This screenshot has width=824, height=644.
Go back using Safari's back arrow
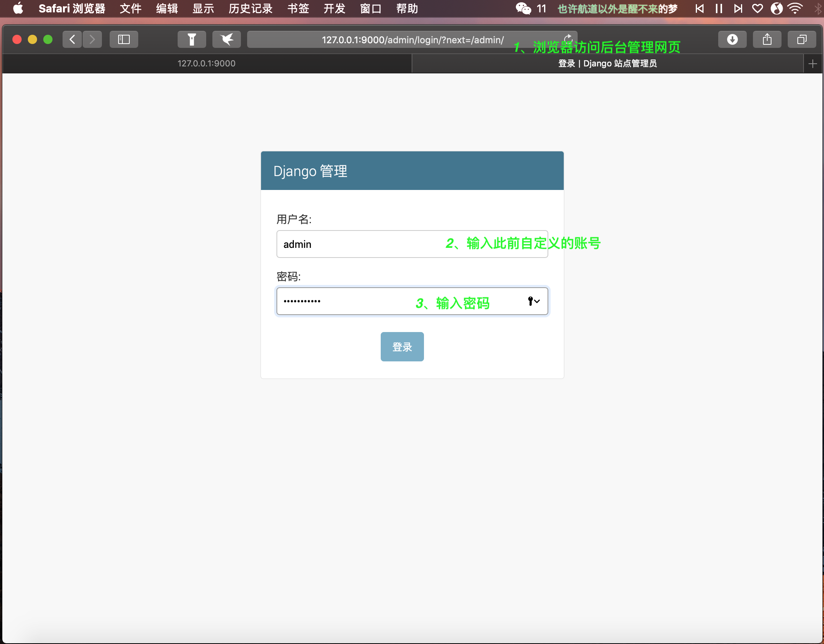[72, 39]
